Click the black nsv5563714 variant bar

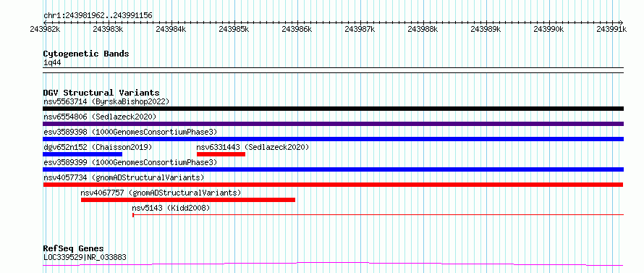tap(333, 109)
